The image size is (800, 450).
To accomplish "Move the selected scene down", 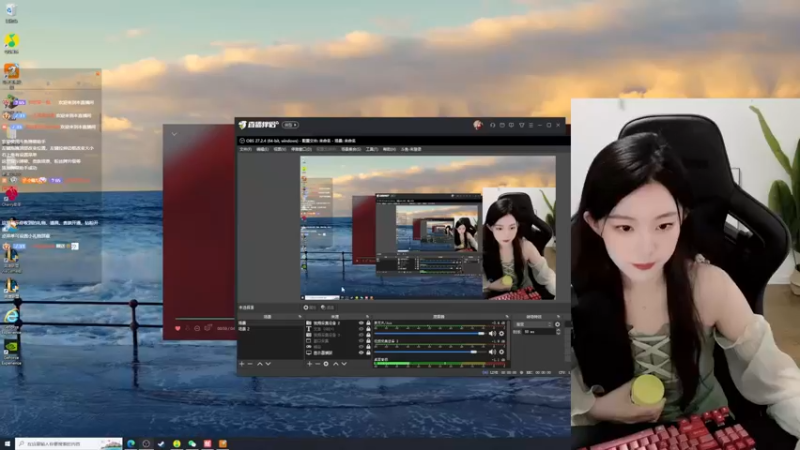I will [268, 364].
